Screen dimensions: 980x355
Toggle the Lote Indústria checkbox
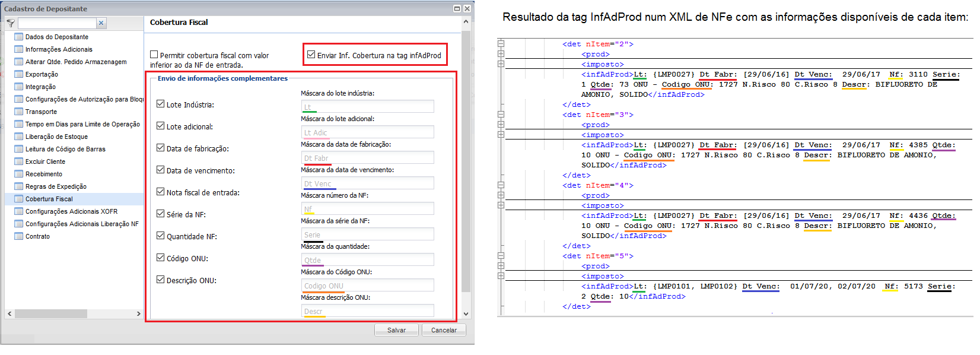tap(161, 104)
